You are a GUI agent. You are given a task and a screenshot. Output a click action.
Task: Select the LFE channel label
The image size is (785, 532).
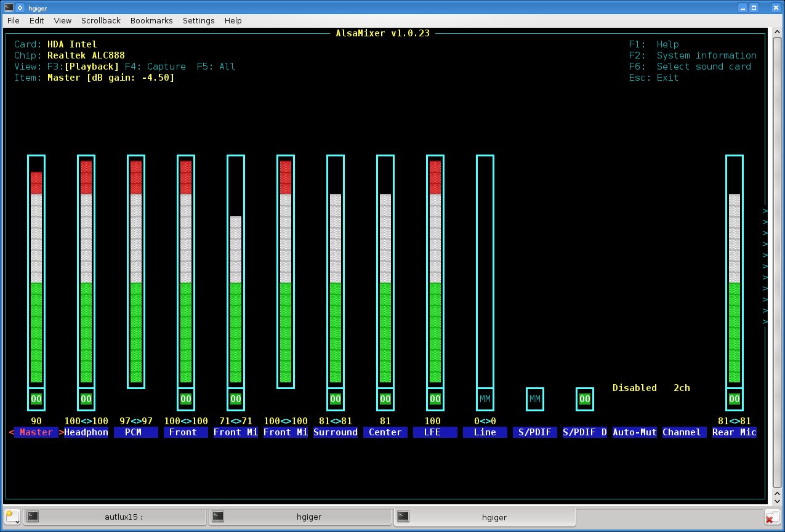click(435, 432)
